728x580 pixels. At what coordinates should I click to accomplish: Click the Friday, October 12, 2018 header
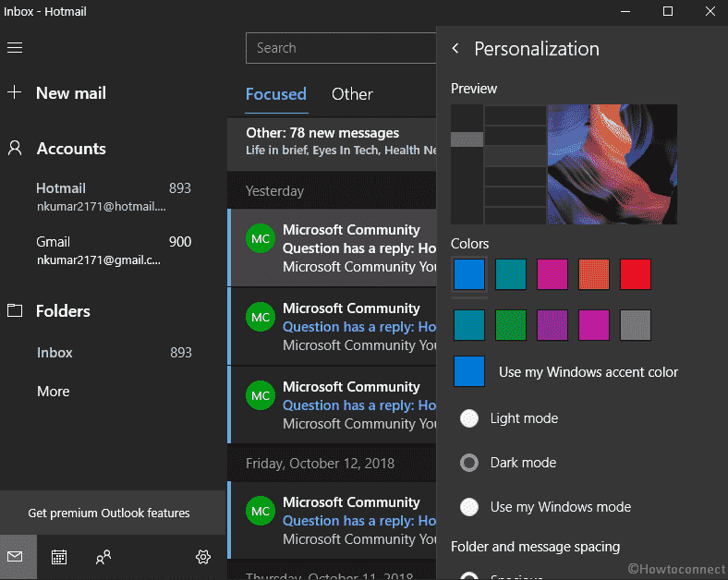(x=320, y=463)
